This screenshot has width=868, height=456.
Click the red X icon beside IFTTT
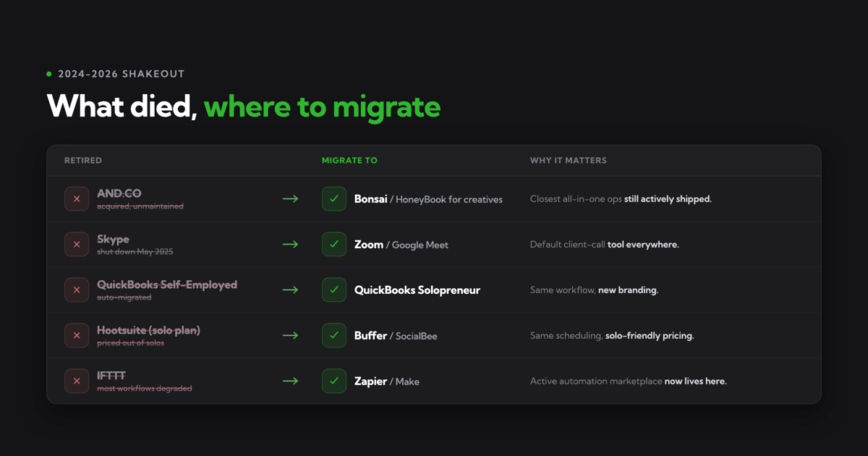[77, 381]
